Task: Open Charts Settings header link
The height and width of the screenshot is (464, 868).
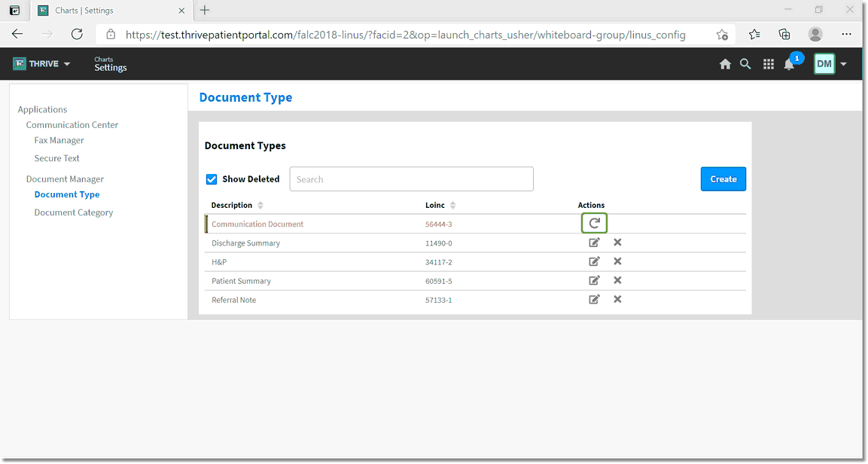Action: click(110, 64)
